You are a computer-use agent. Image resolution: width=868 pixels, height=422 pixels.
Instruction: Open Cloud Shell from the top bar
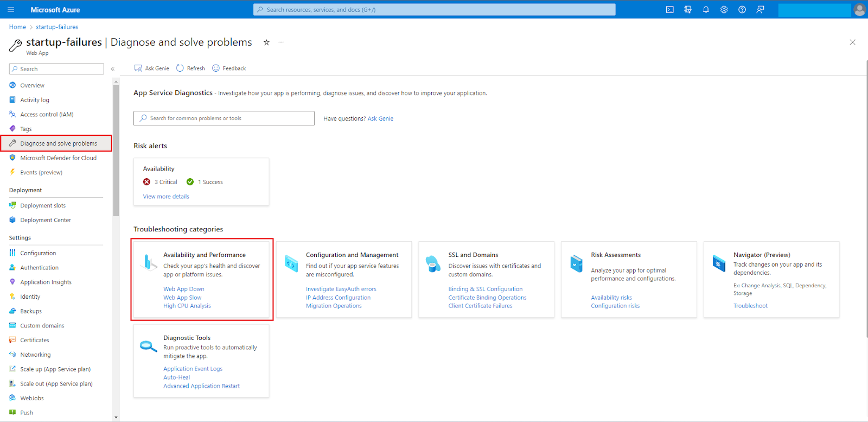tap(670, 10)
